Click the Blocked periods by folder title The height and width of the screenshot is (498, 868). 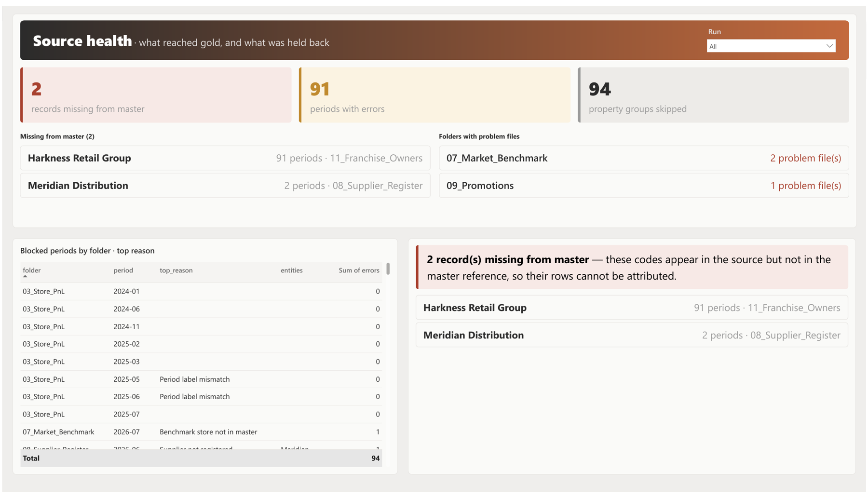tap(87, 251)
